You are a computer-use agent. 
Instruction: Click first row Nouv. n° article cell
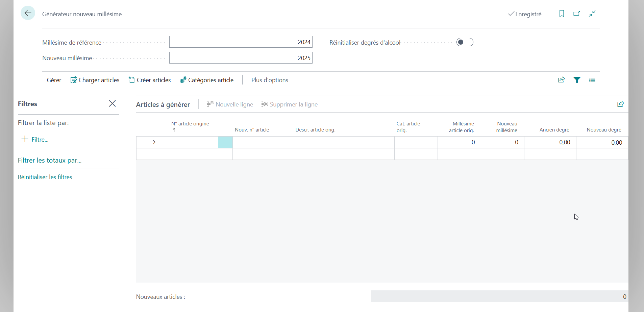263,142
